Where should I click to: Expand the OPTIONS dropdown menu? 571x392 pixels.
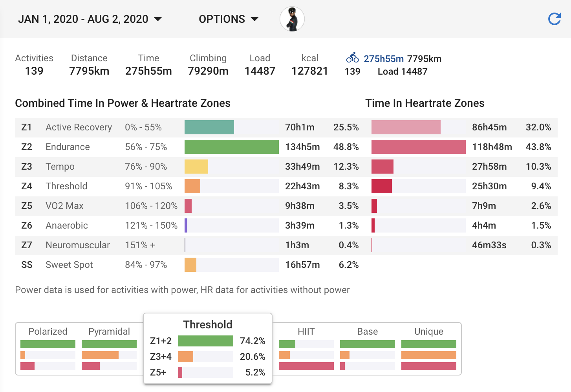click(228, 18)
